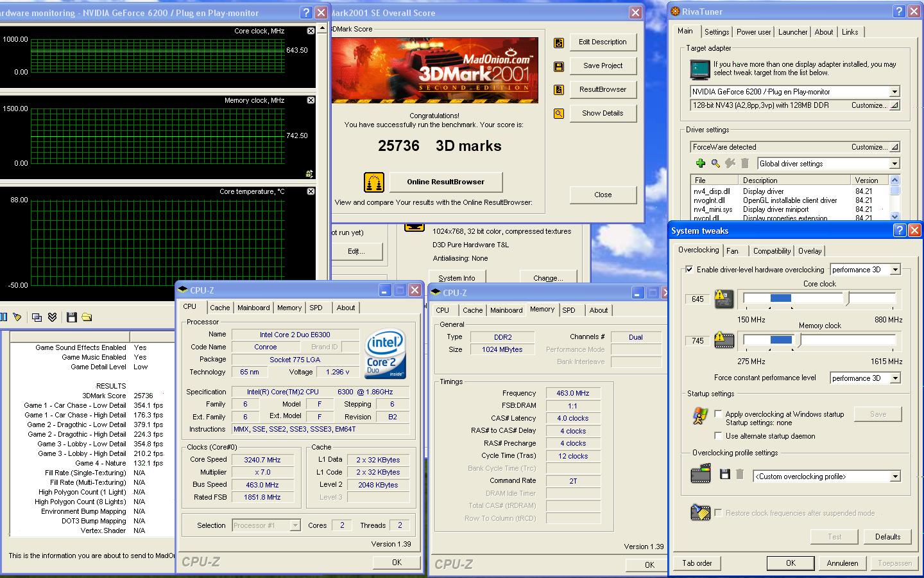The width and height of the screenshot is (924, 578).
Task: Select the nv4_disp.dll row in driver list
Action: tap(790, 191)
